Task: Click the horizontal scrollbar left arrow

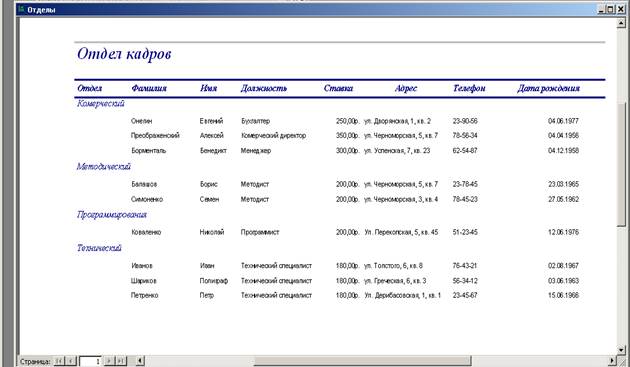Action: pos(140,361)
